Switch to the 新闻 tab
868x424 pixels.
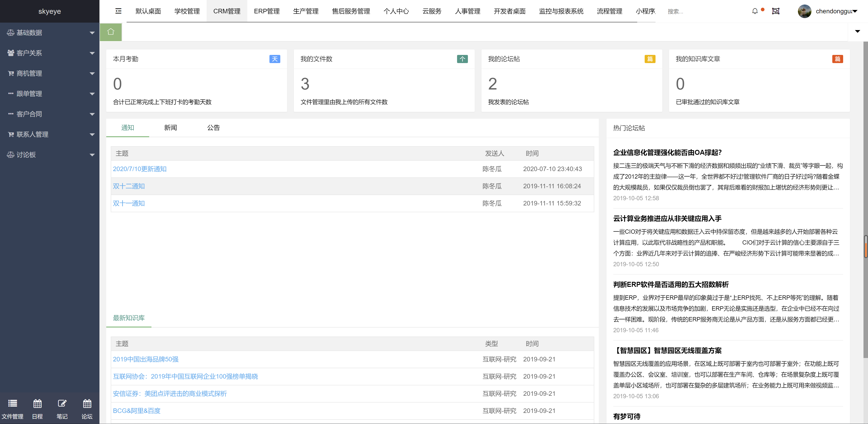[170, 128]
